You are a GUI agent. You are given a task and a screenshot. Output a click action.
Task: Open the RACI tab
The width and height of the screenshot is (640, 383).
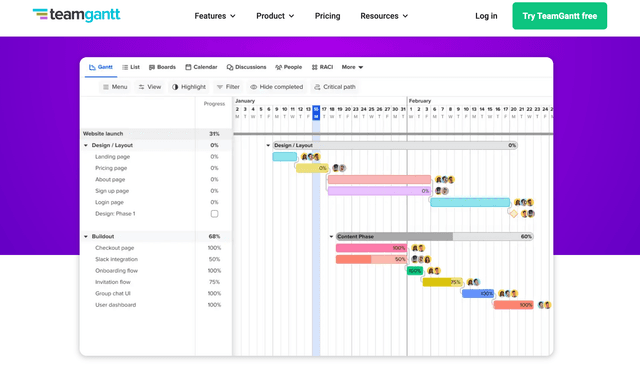point(322,67)
